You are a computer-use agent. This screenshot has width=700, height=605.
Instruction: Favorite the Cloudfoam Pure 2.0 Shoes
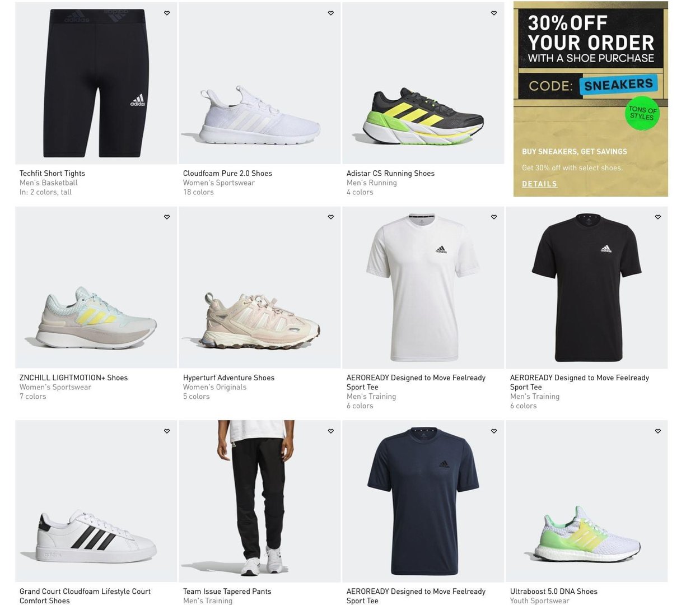point(331,13)
